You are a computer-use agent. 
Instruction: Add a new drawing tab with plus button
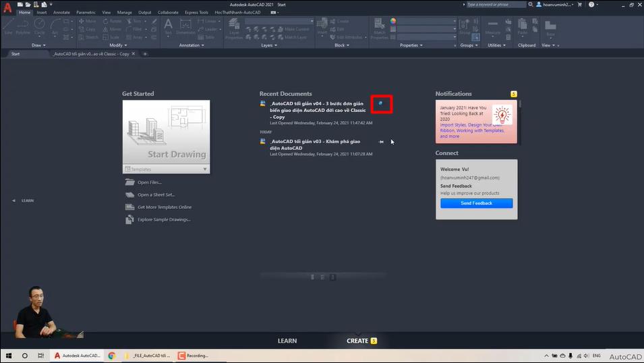click(x=145, y=54)
